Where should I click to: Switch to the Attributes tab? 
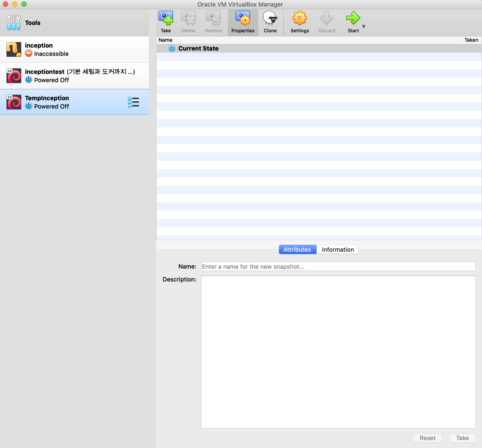297,250
